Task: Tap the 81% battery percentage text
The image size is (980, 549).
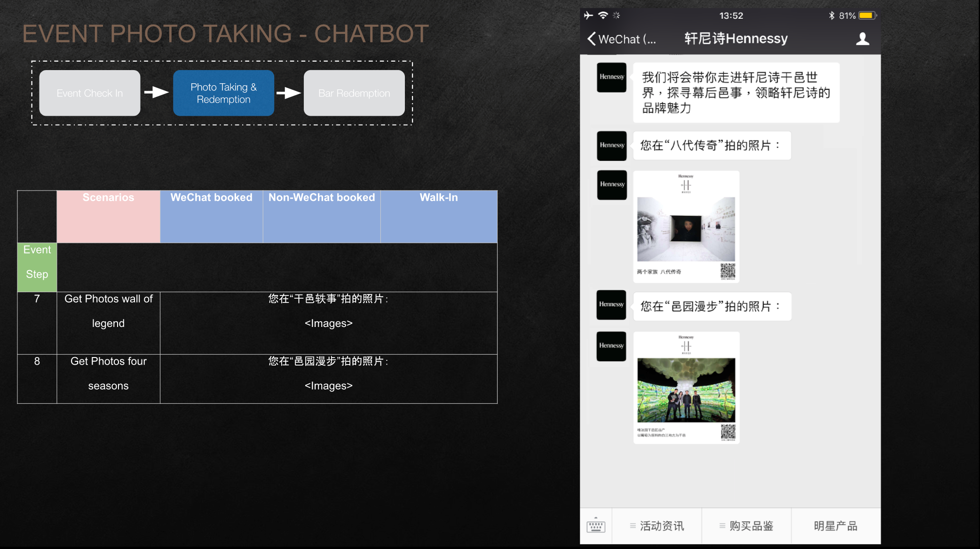Action: (847, 16)
